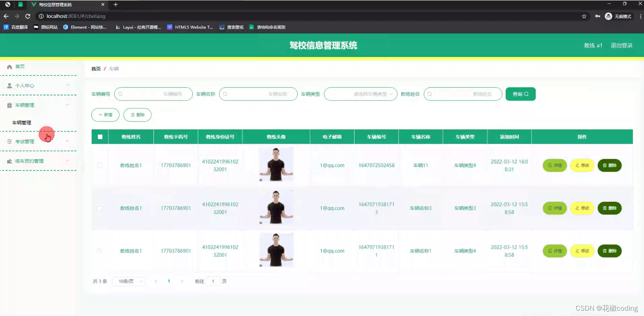
Task: Click the icon beside 练车预约管理
Action: pos(9,161)
